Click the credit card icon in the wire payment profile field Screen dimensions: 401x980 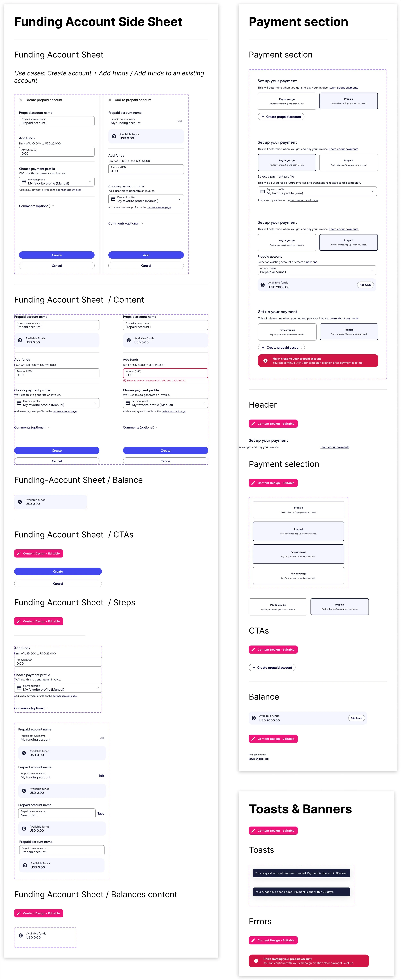click(x=262, y=191)
